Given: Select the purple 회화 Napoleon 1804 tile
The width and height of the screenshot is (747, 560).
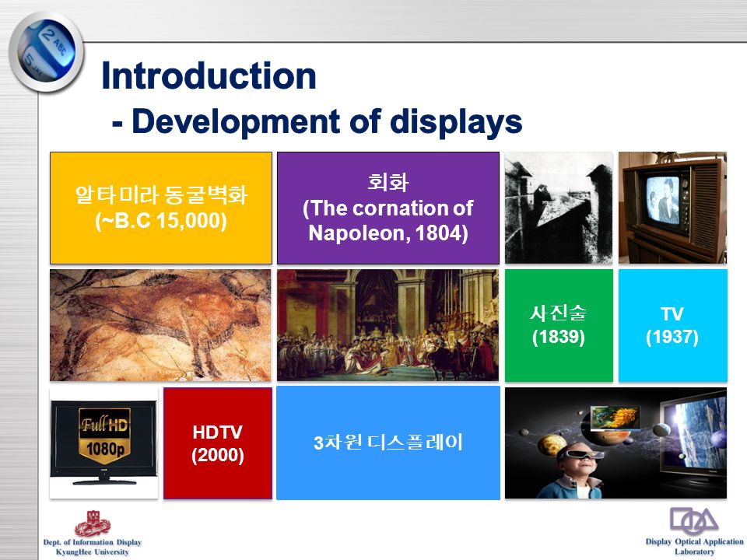Looking at the screenshot, I should pyautogui.click(x=388, y=208).
